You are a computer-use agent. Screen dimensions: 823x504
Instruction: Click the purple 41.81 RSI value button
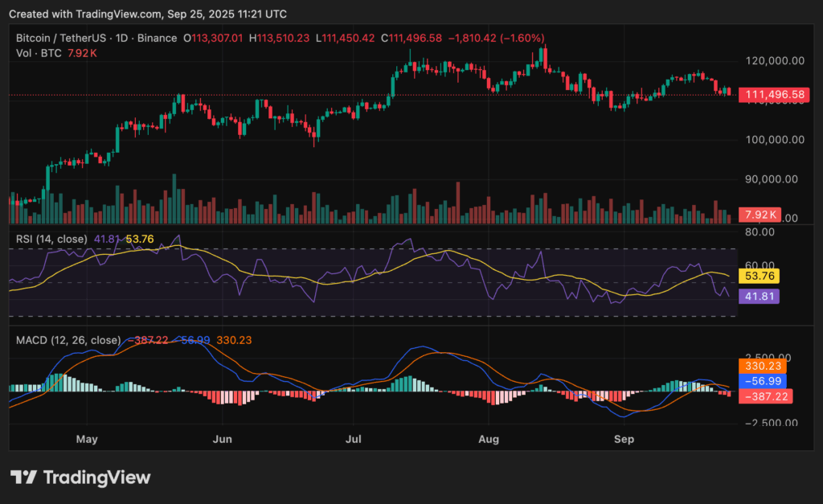tap(758, 297)
